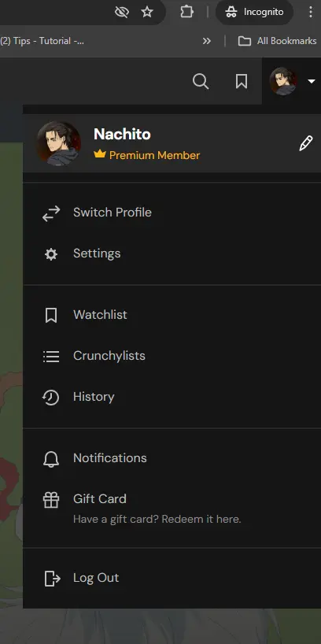The width and height of the screenshot is (321, 644).
Task: Expand the hidden bookmarks chevron
Action: [207, 41]
